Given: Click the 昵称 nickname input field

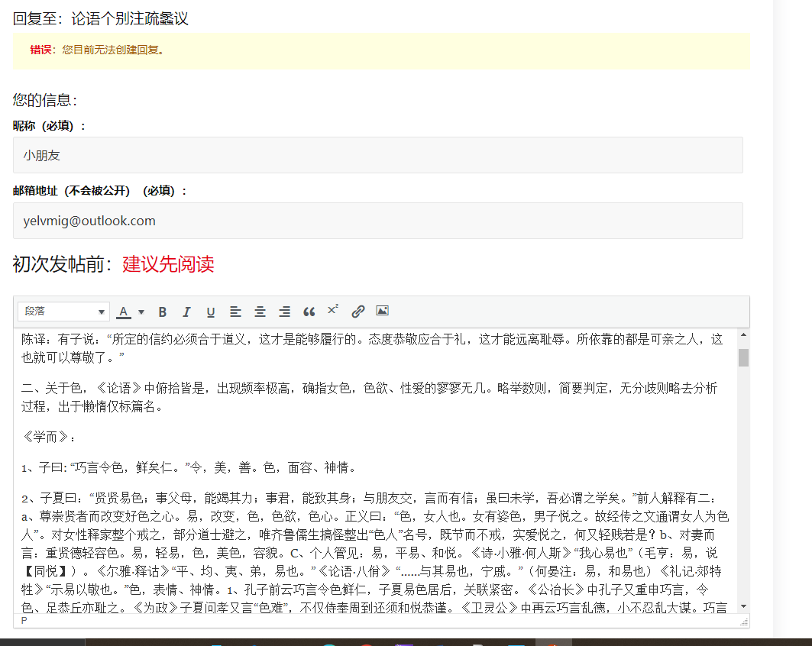Looking at the screenshot, I should pos(377,155).
